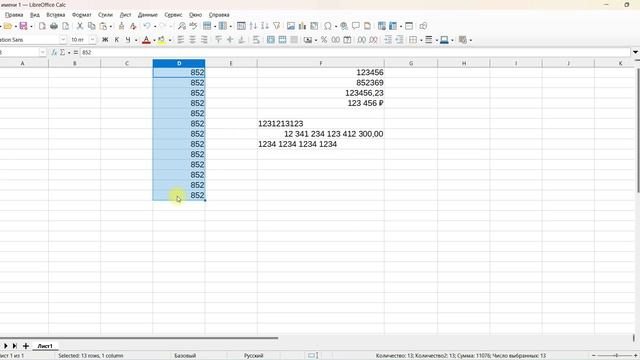Click the Insert comment icon

(356, 26)
